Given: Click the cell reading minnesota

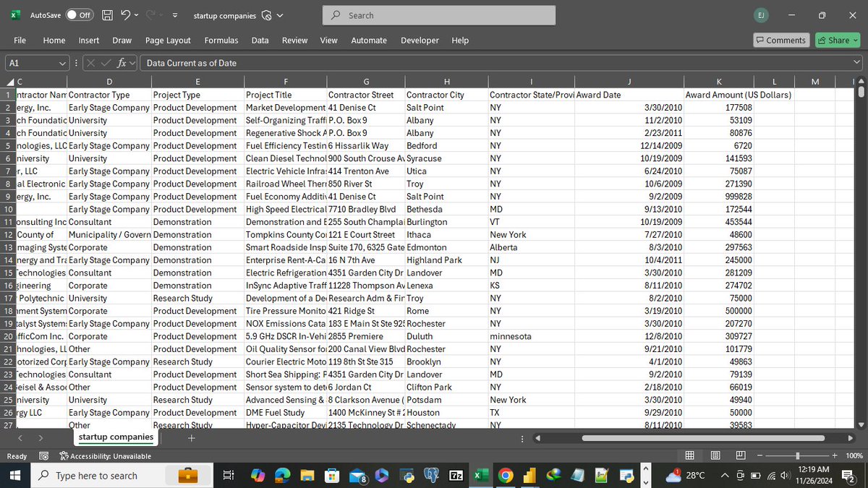Looking at the screenshot, I should (532, 336).
